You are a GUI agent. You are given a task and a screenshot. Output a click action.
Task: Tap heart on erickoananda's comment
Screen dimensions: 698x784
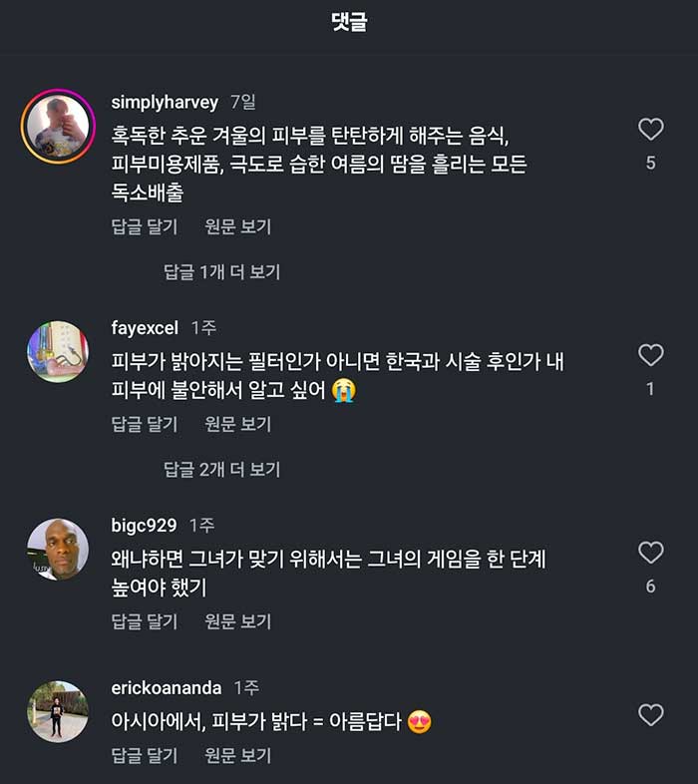(x=650, y=714)
